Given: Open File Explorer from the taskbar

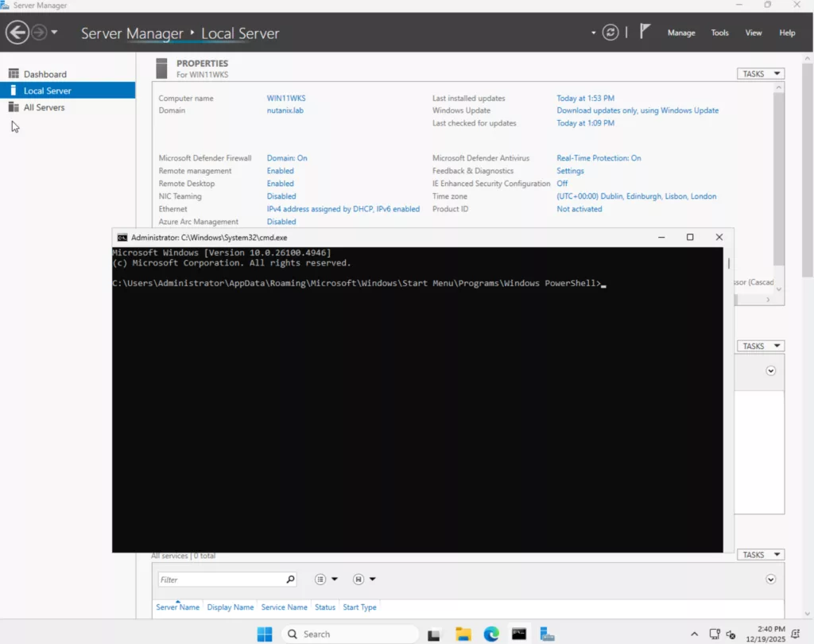Looking at the screenshot, I should click(463, 634).
